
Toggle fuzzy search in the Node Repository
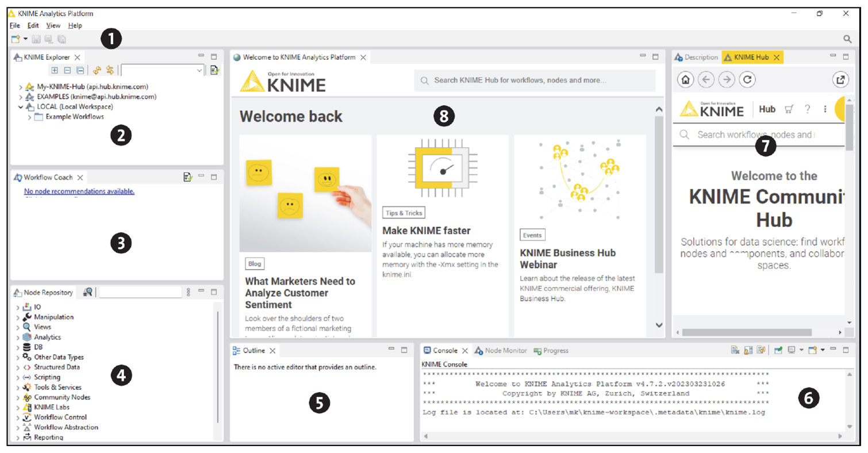[87, 292]
